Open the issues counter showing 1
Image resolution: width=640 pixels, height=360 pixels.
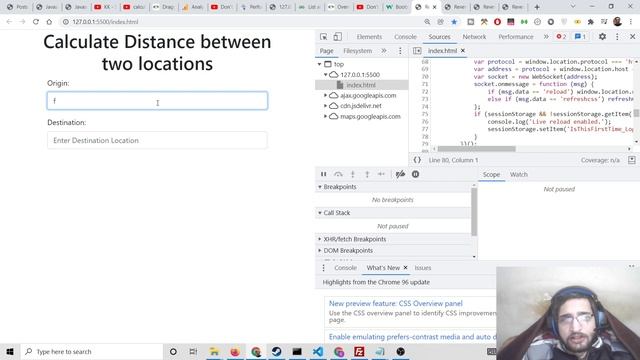tap(580, 37)
